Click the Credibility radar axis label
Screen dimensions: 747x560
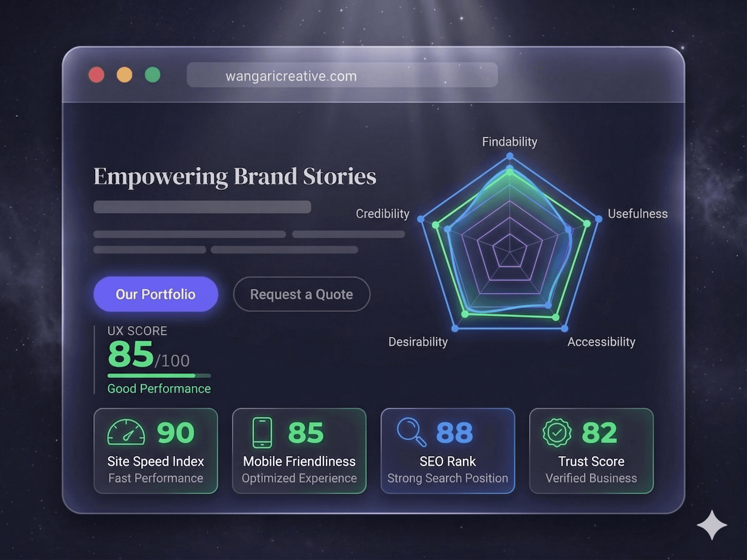(382, 214)
